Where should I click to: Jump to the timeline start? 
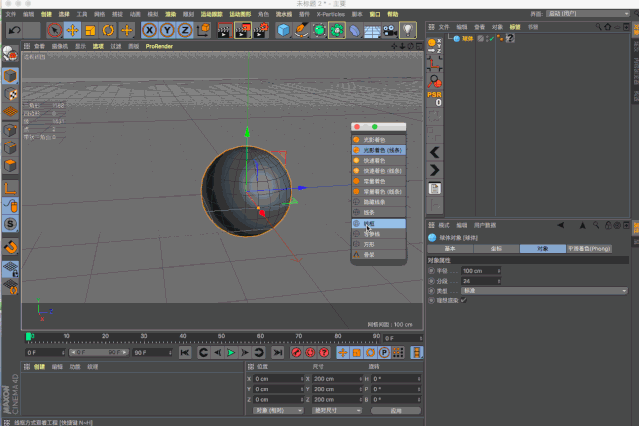[x=185, y=352]
